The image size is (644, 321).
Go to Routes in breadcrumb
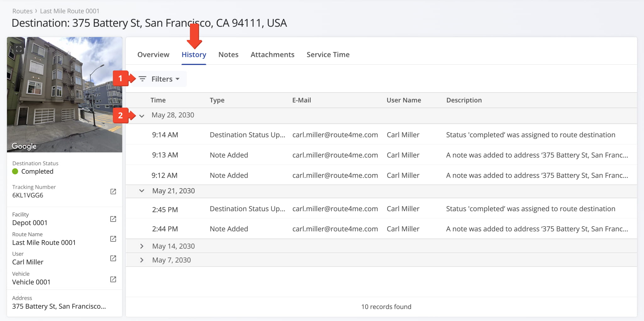22,11
